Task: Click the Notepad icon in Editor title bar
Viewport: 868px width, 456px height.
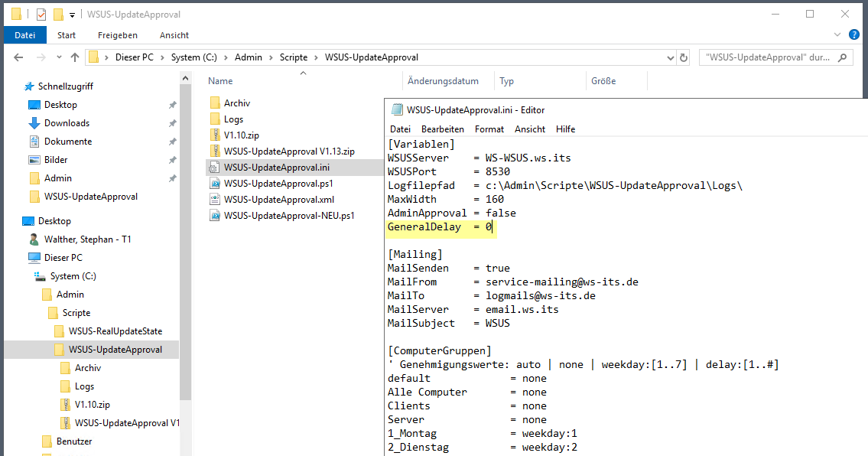Action: [396, 109]
